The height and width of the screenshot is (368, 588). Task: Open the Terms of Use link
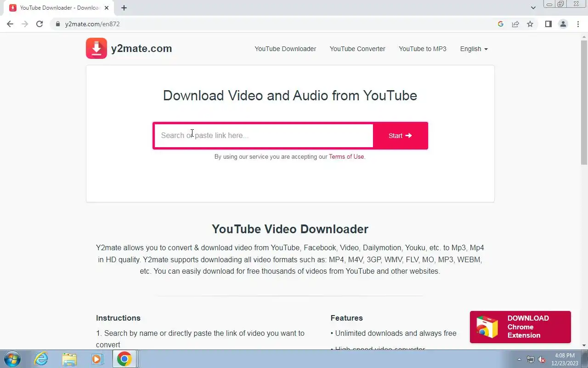[346, 156]
